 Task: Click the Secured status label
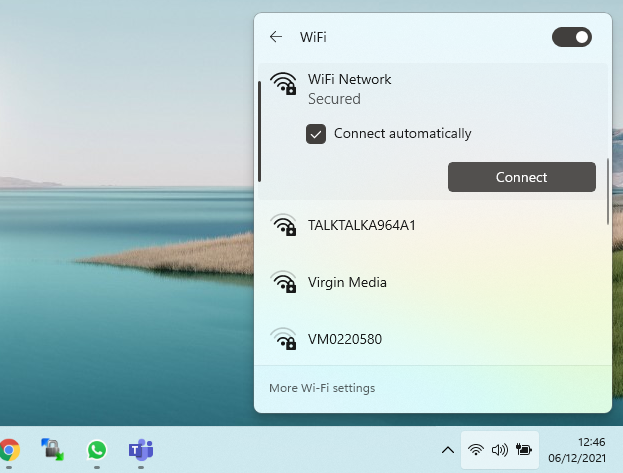(334, 99)
